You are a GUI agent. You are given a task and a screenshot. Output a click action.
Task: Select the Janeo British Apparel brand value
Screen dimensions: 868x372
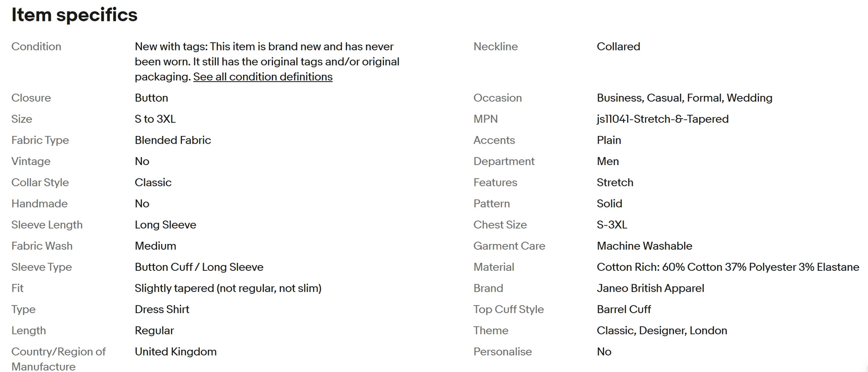click(x=650, y=288)
